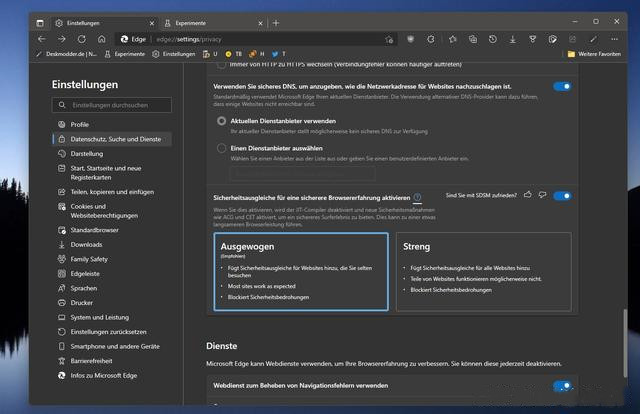
Task: Click thumbs up feedback icon
Action: coord(527,195)
